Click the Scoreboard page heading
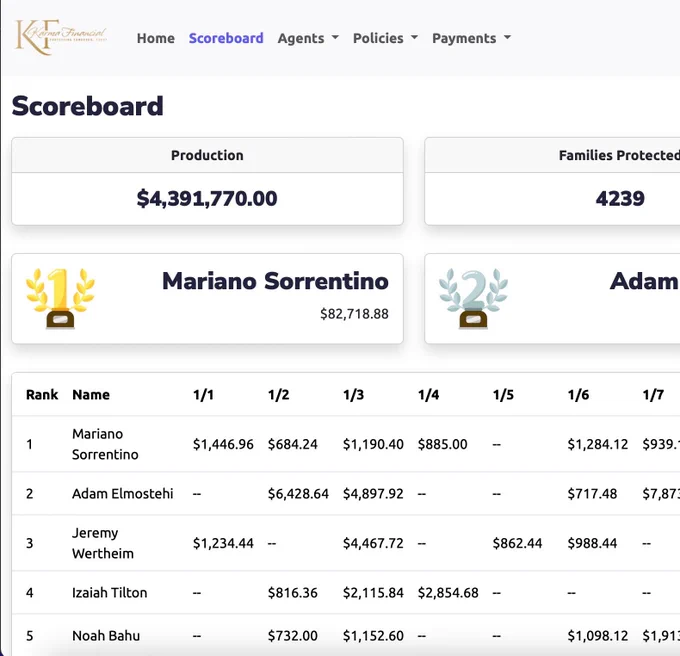 pyautogui.click(x=88, y=106)
